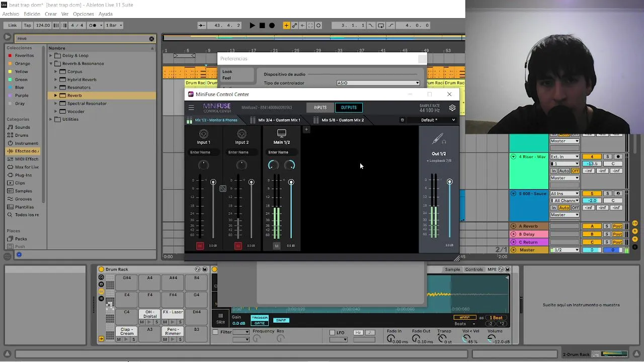Open MiniFuse settings gear icon
Screen dimensions: 644x362
pyautogui.click(x=452, y=108)
